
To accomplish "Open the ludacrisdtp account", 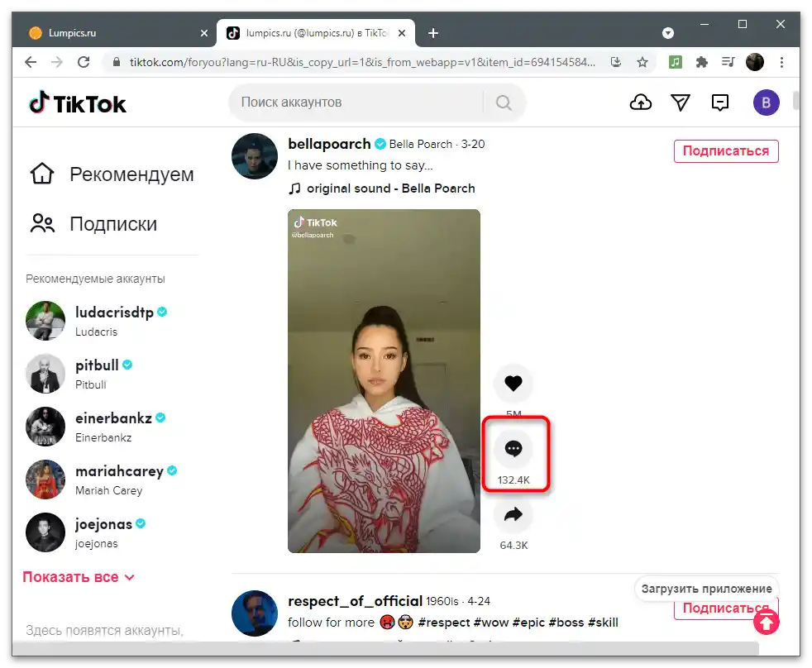I will (x=96, y=321).
